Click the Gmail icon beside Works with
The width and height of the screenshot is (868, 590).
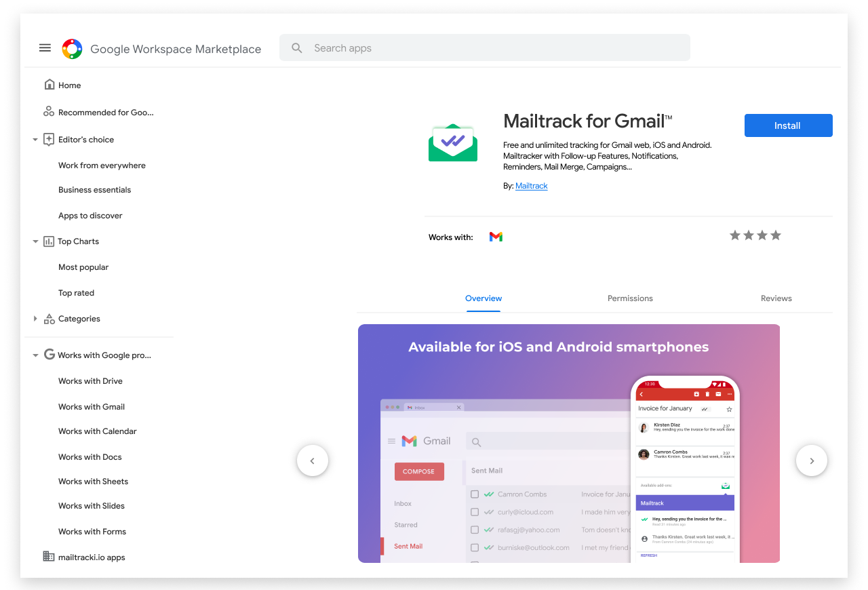coord(496,237)
